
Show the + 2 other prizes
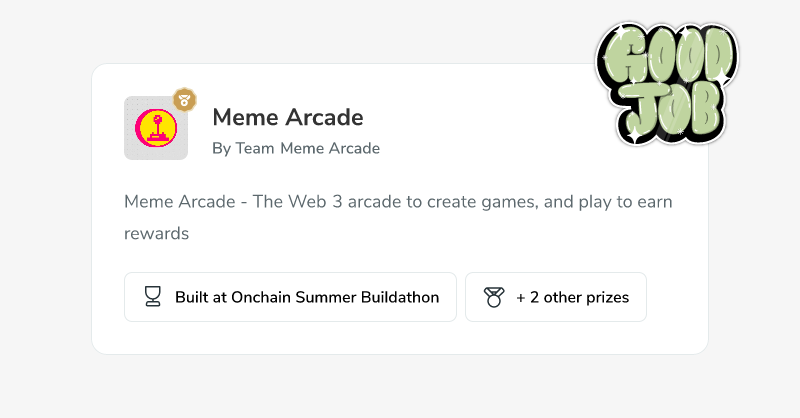556,297
